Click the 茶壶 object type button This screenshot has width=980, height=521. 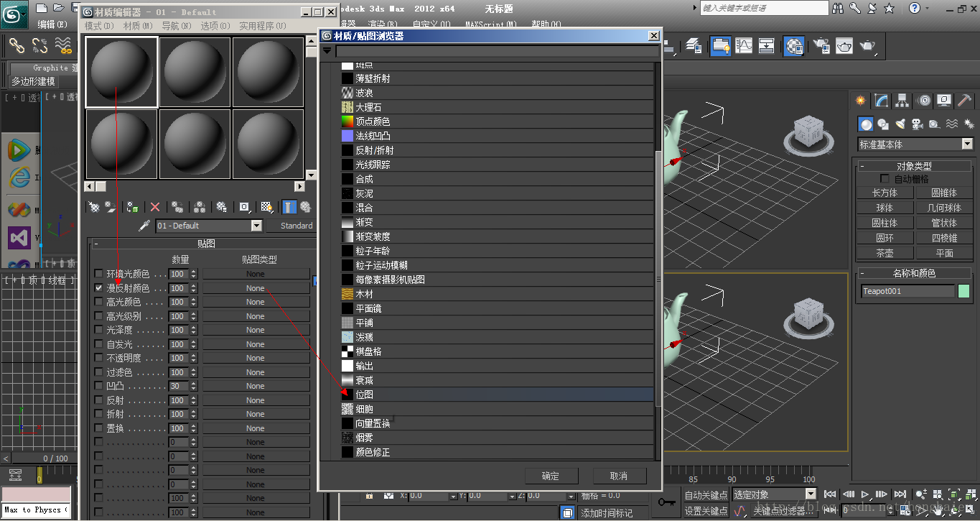coord(885,253)
